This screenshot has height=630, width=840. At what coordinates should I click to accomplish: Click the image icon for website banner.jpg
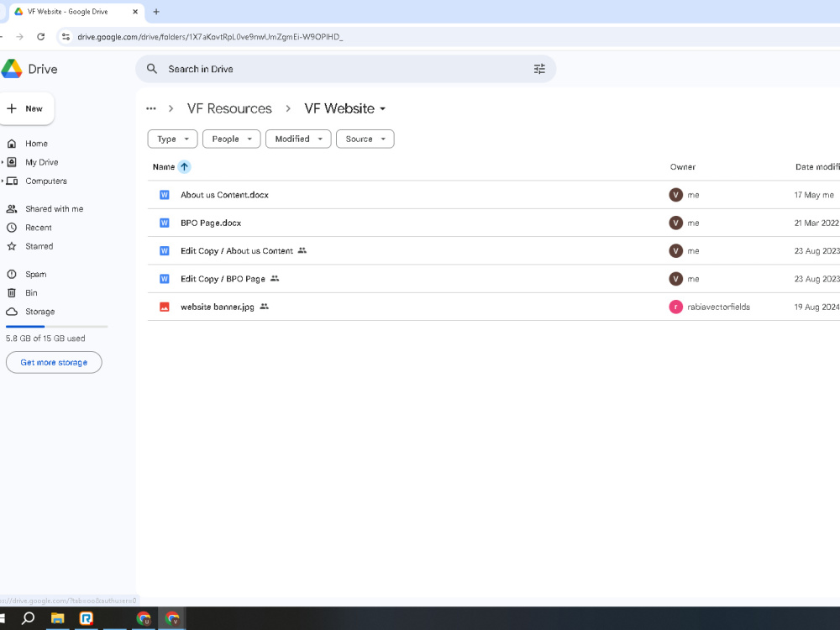[165, 307]
